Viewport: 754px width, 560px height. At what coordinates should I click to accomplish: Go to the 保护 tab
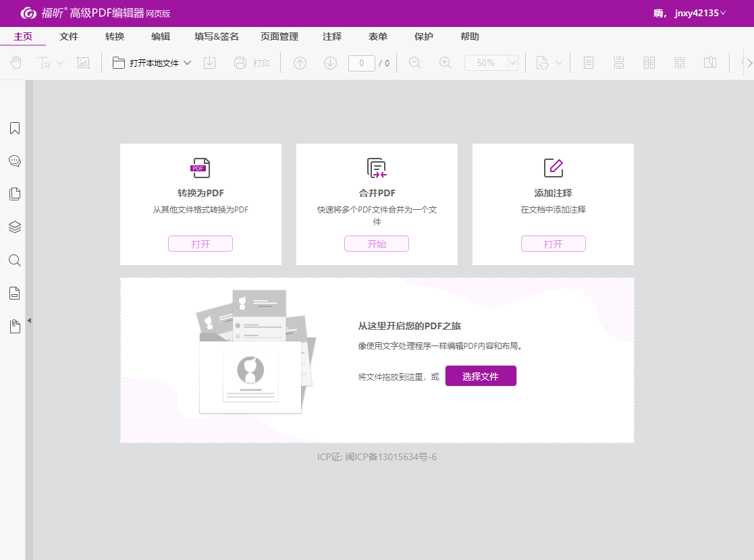pyautogui.click(x=423, y=36)
